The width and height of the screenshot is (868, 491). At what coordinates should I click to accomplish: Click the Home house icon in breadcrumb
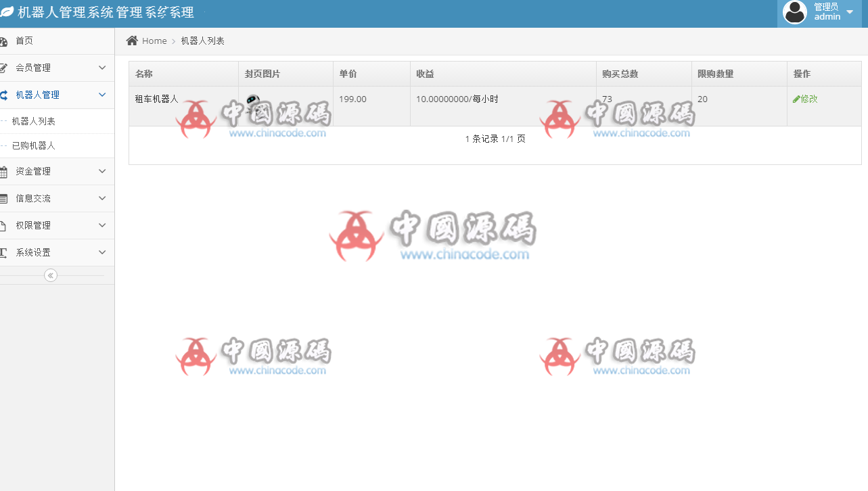(132, 41)
